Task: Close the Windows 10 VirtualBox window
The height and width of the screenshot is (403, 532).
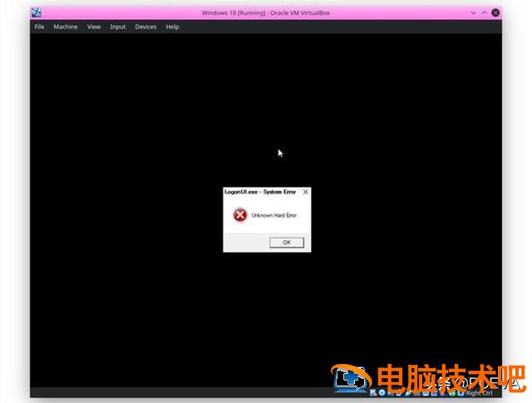Action: coord(495,13)
